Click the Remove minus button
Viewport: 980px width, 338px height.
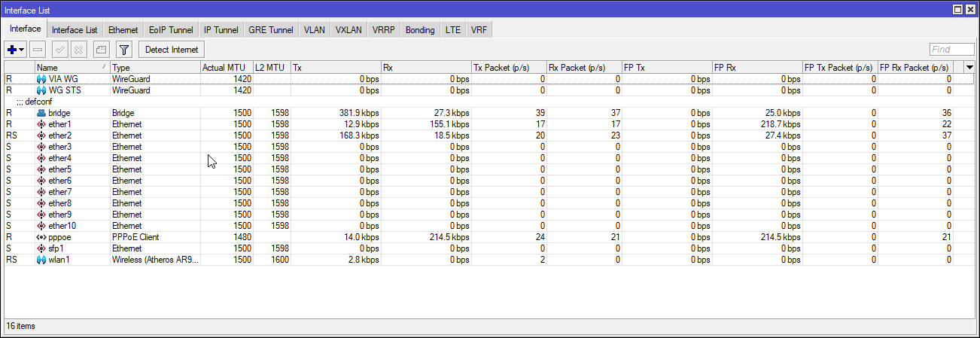pos(38,50)
